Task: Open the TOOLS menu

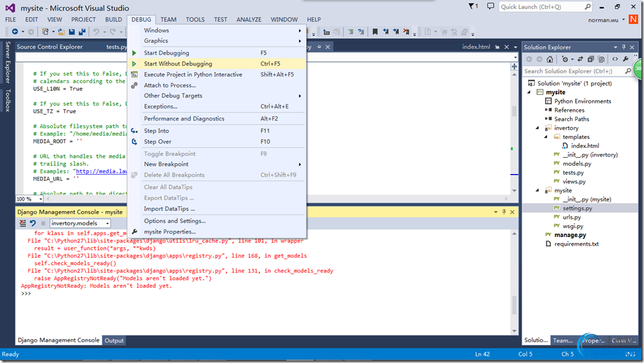Action: click(x=195, y=19)
